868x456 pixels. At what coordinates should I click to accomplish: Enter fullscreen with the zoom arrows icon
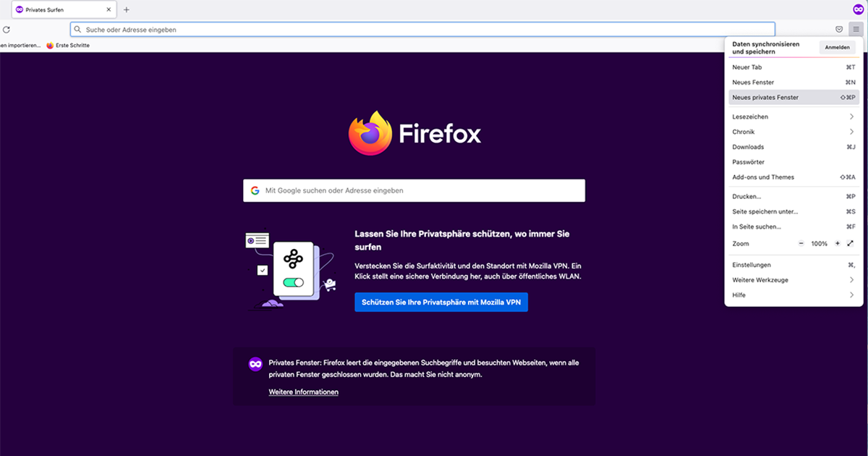point(851,244)
